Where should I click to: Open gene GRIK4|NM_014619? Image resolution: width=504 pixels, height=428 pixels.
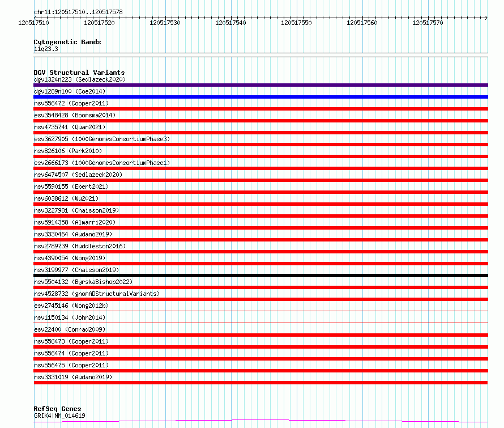pyautogui.click(x=59, y=416)
